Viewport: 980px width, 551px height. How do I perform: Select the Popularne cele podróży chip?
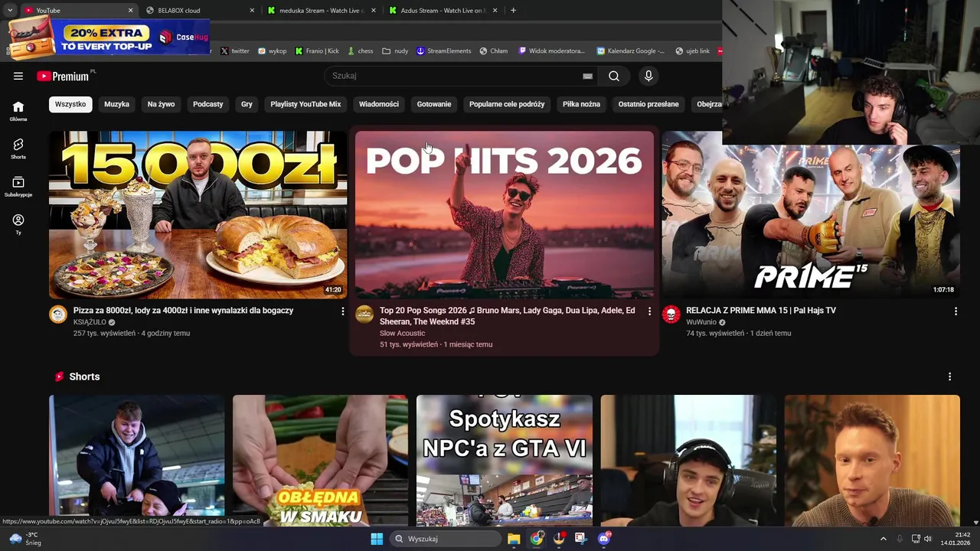507,104
